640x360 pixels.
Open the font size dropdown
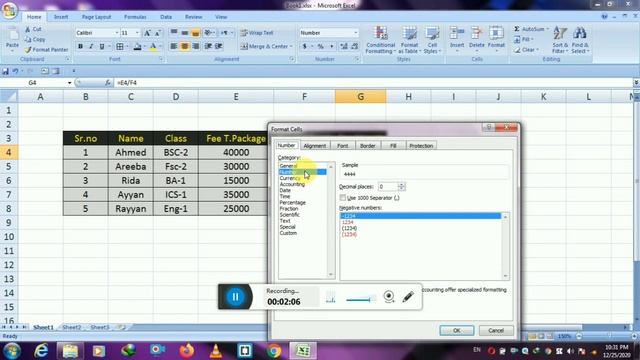(137, 33)
